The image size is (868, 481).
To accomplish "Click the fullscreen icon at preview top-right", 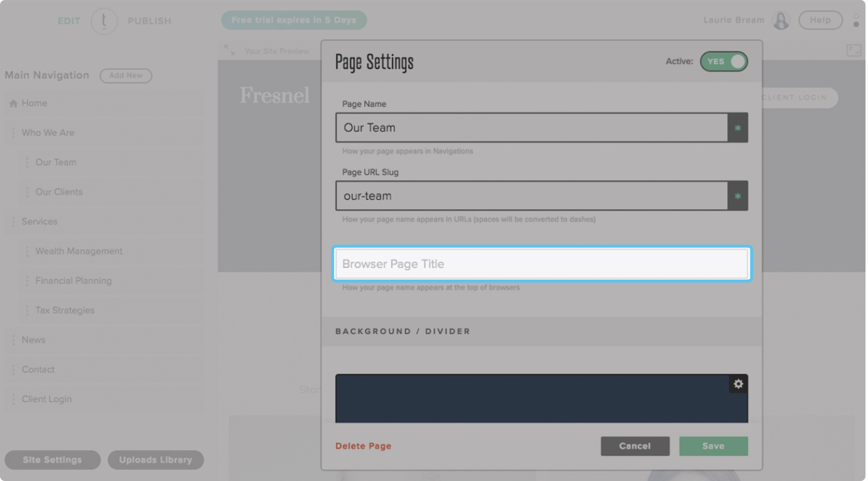I will 853,51.
